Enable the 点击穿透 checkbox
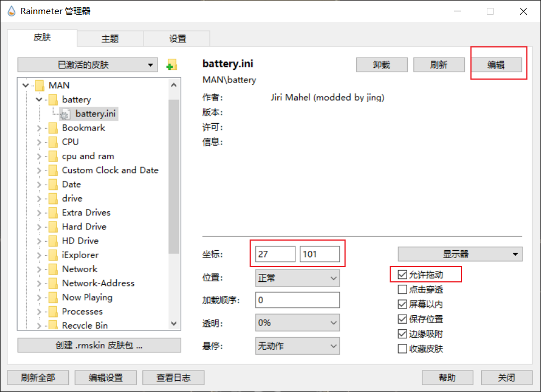The image size is (541, 392). coord(402,289)
